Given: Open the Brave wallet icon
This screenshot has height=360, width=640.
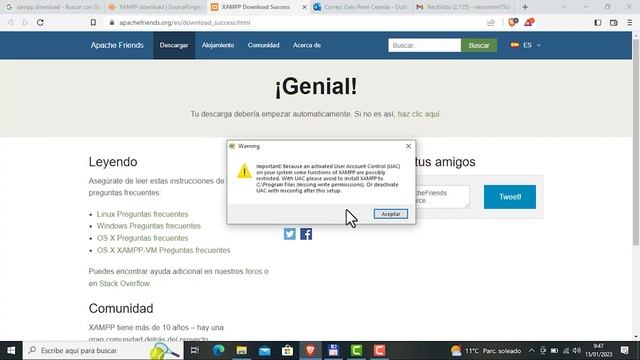Looking at the screenshot, I should click(613, 22).
